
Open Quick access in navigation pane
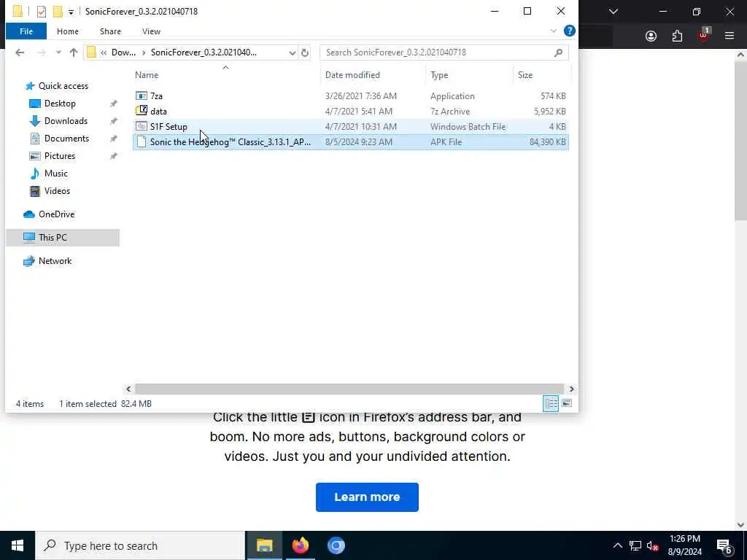coord(63,86)
